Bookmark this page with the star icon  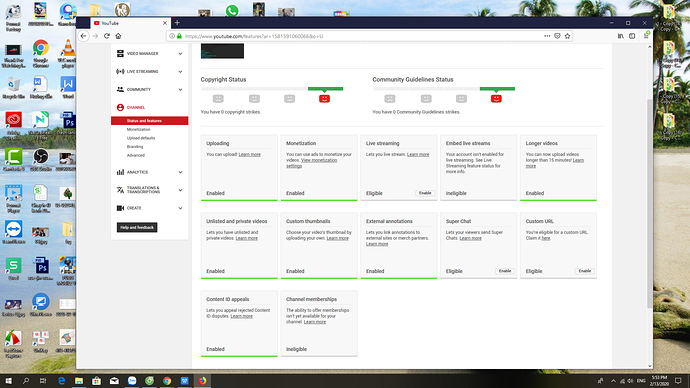(x=568, y=36)
